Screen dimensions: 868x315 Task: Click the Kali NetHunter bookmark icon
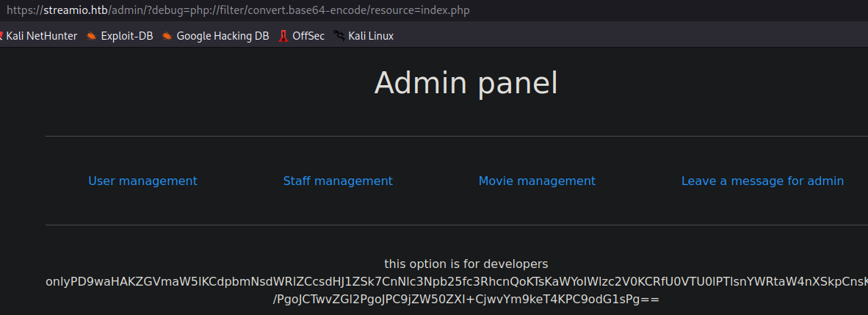click(x=2, y=36)
